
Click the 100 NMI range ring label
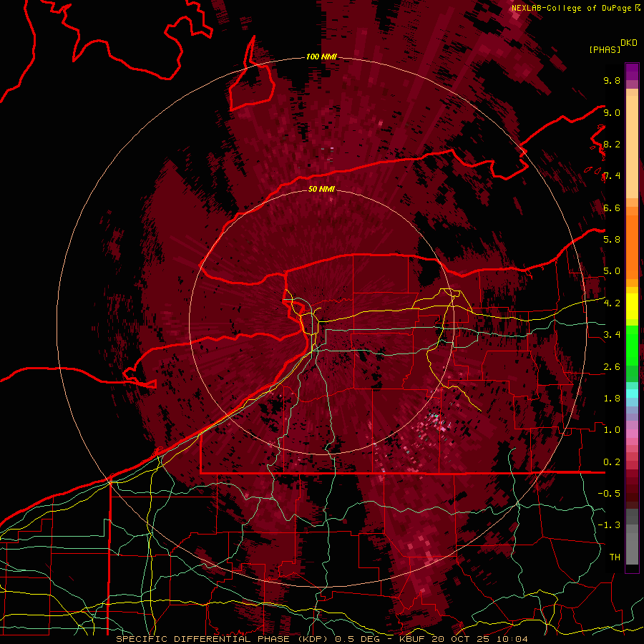(x=321, y=57)
